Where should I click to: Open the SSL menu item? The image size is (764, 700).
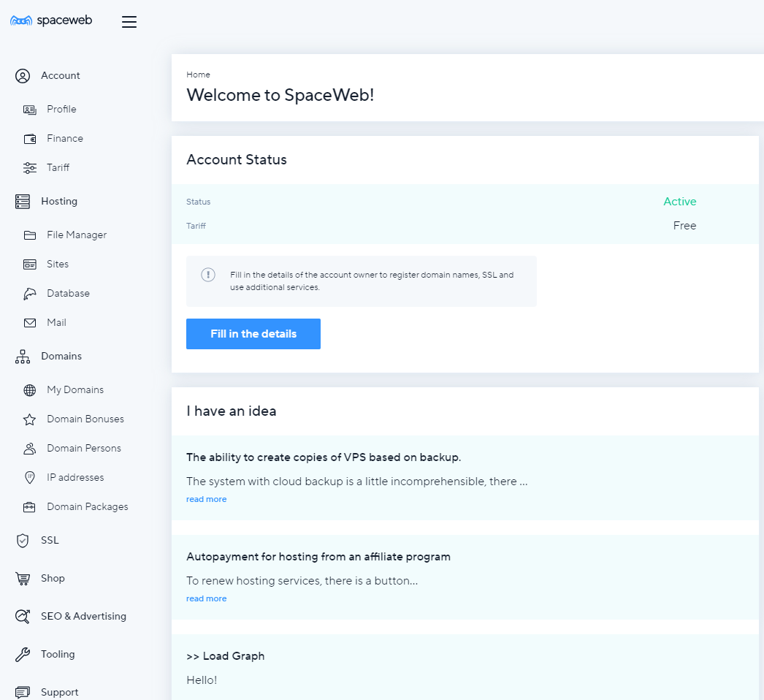(x=49, y=541)
